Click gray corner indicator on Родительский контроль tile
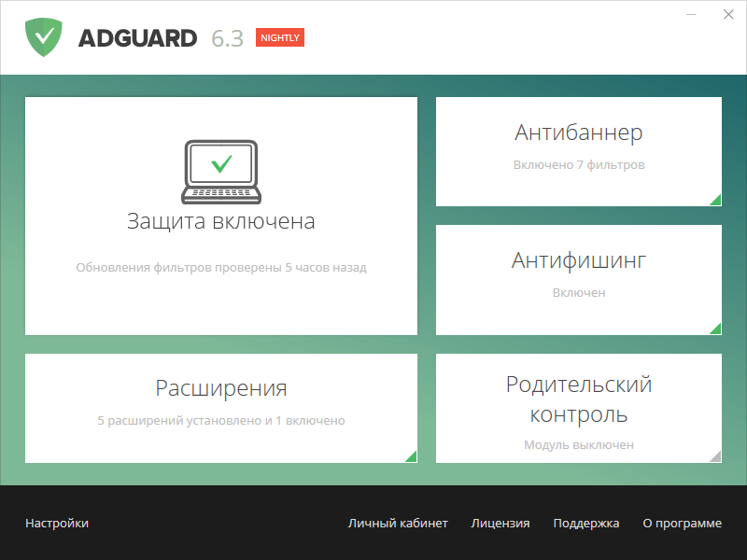The image size is (747, 560). point(716,456)
